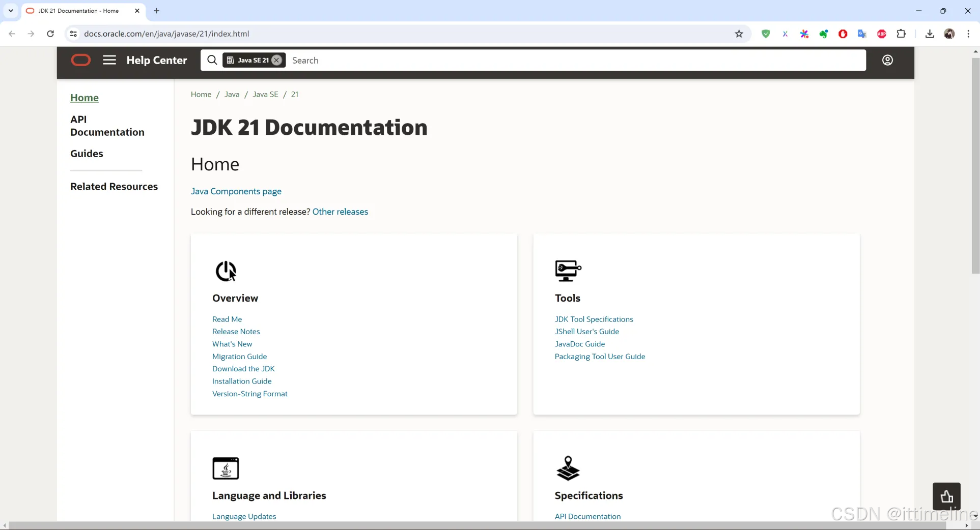Open API Documentation in sidebar
The height and width of the screenshot is (530, 980).
coord(107,126)
